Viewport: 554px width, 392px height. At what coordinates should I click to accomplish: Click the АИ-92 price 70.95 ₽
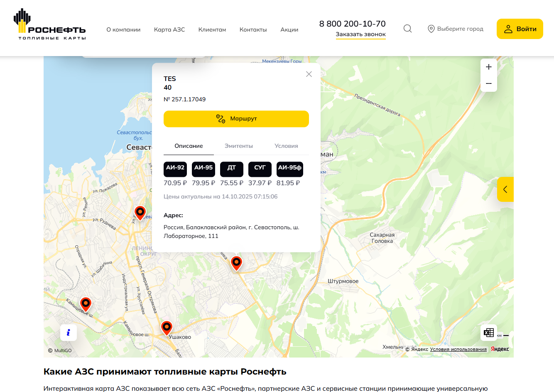pos(175,183)
